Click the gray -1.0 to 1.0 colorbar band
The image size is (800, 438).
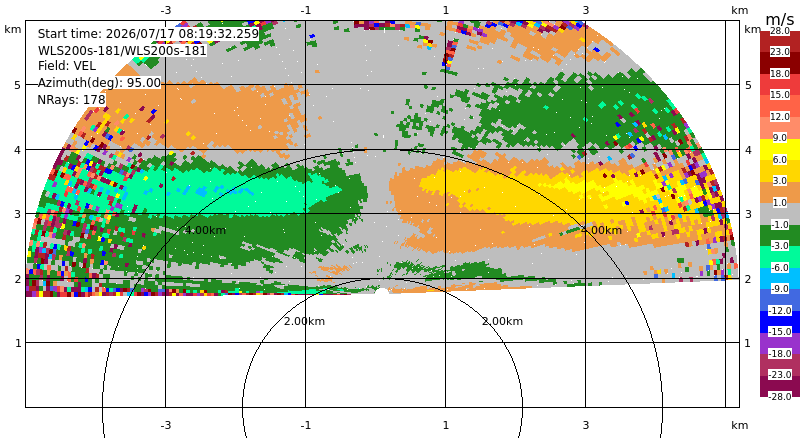(780, 213)
